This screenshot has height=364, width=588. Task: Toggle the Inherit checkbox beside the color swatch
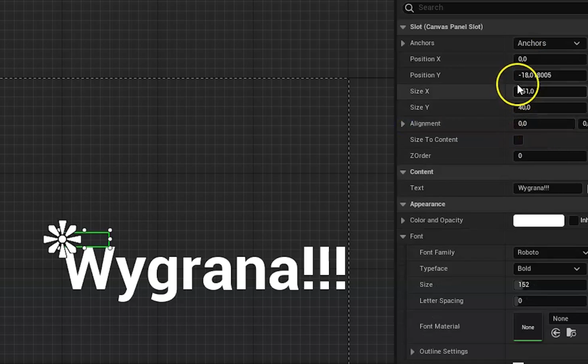click(574, 221)
